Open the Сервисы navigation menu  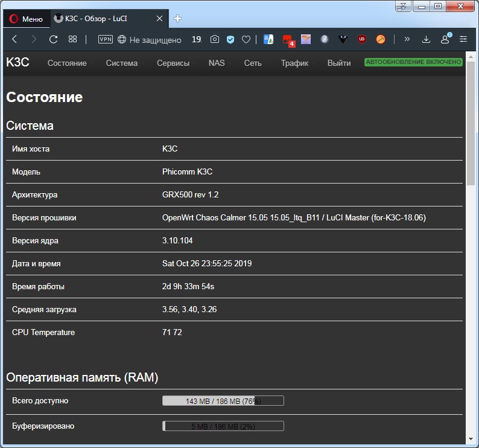tap(173, 63)
